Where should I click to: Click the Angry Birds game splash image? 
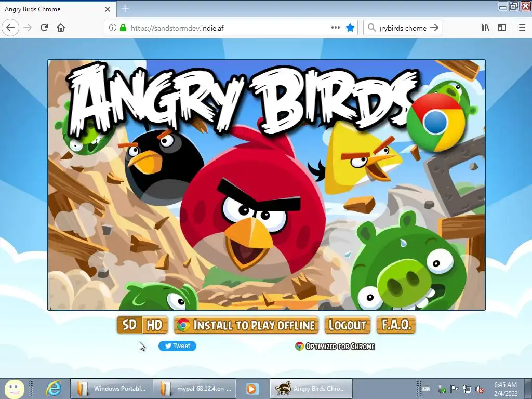tap(267, 185)
